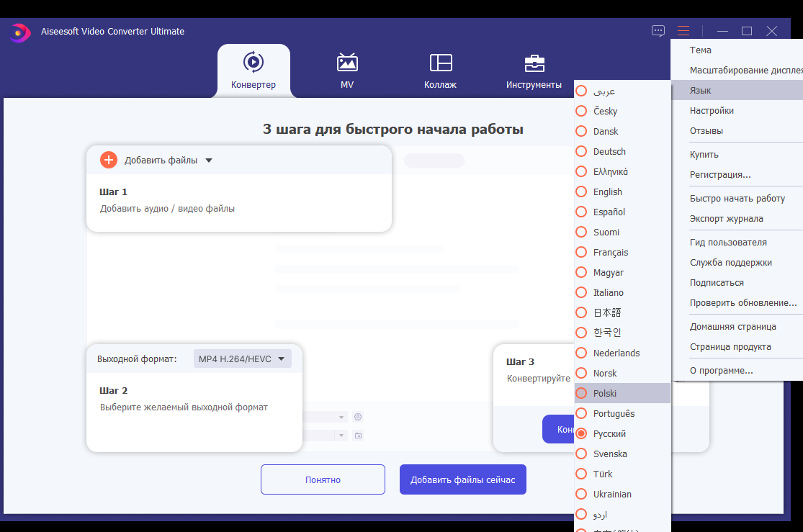Screen dimensions: 803x532
Task: Choose Italiano language option
Action: pyautogui.click(x=622, y=292)
